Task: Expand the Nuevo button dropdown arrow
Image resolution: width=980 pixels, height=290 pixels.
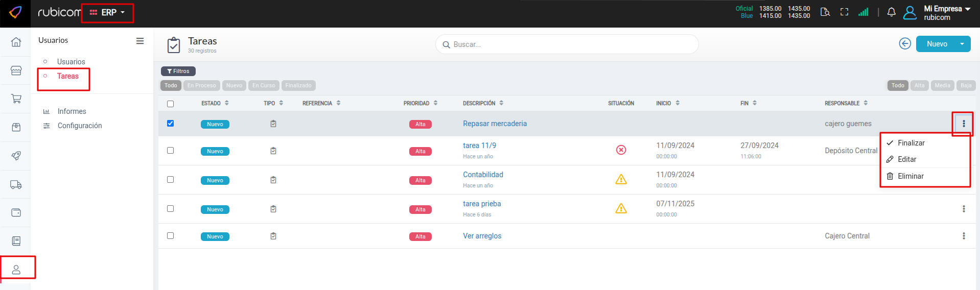Action: 962,44
